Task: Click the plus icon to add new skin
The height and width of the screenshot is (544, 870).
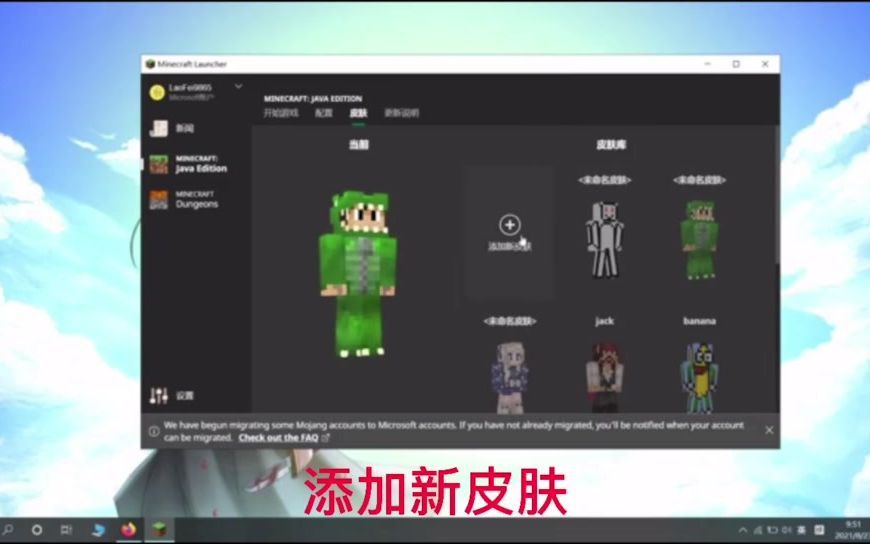Action: (x=509, y=225)
